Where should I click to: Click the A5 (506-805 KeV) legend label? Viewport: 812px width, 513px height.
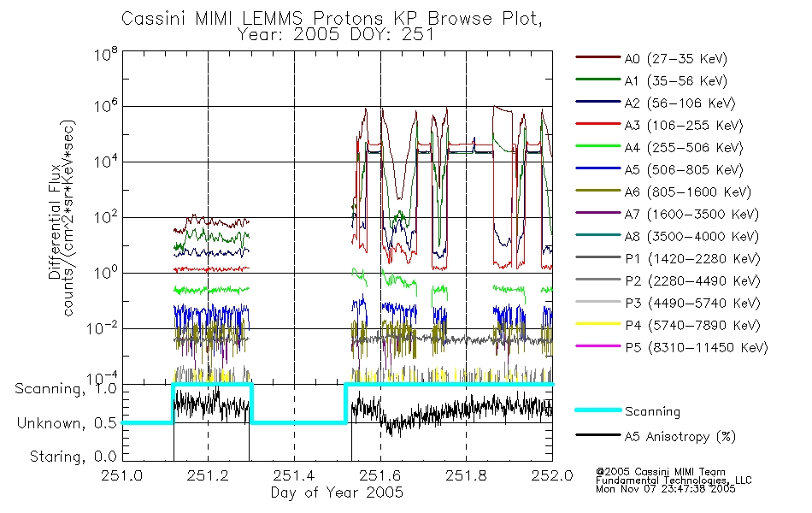pyautogui.click(x=684, y=170)
